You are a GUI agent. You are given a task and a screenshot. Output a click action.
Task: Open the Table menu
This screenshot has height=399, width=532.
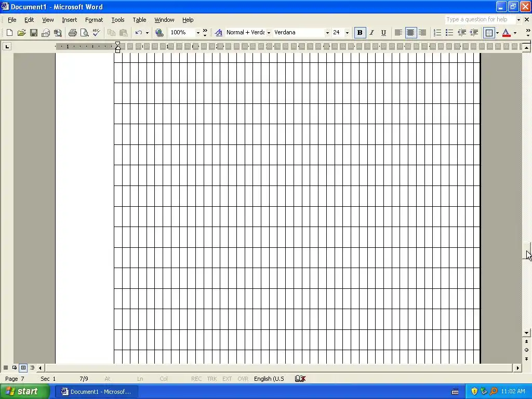[139, 20]
